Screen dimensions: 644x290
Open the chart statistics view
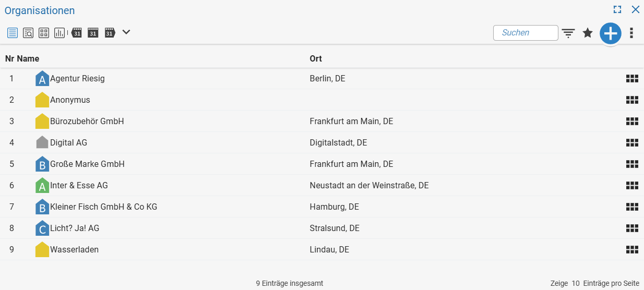[x=59, y=33]
